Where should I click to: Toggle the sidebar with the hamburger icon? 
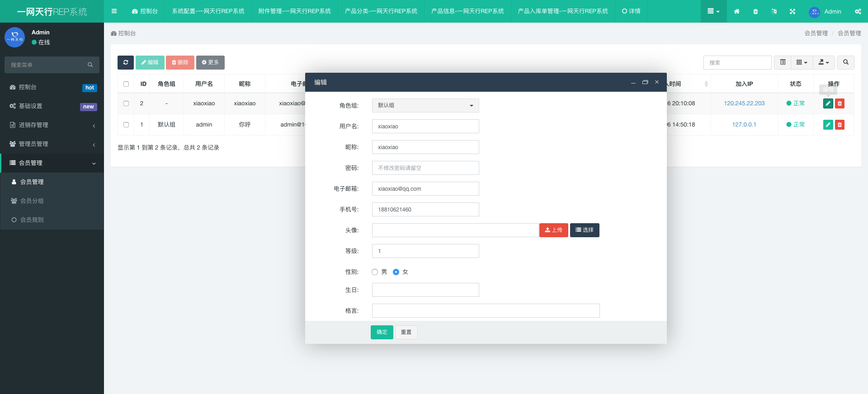tap(114, 11)
